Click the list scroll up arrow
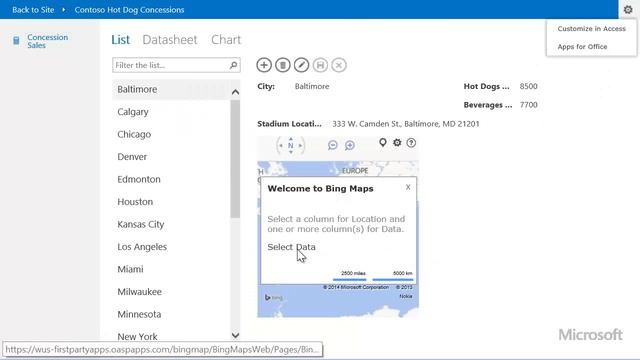Image resolution: width=640 pixels, height=360 pixels. (x=235, y=92)
